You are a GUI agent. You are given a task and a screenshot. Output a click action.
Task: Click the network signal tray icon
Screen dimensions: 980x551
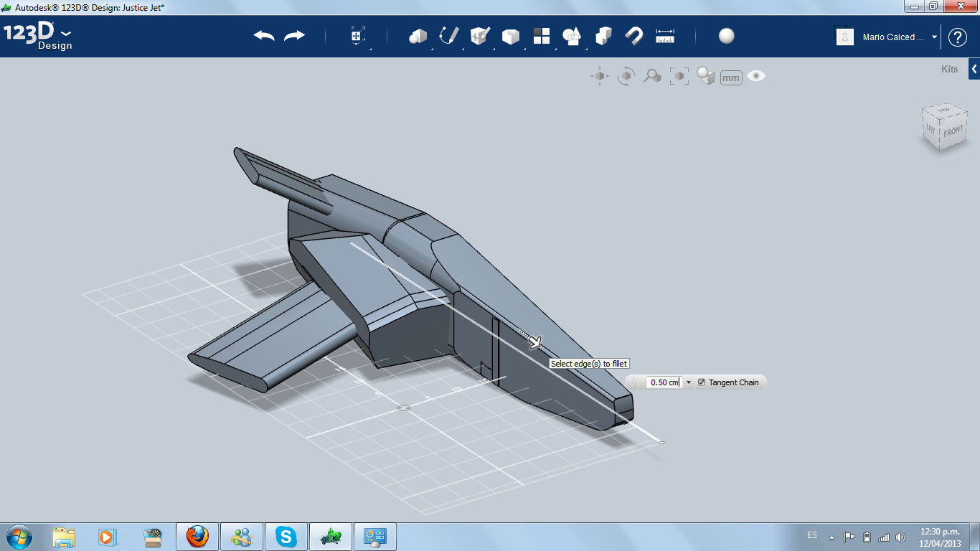coord(884,537)
